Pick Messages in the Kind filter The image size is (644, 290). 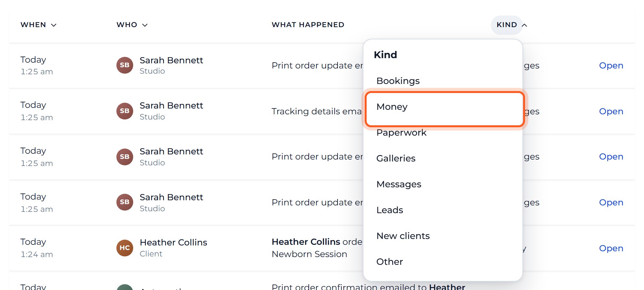point(443,184)
